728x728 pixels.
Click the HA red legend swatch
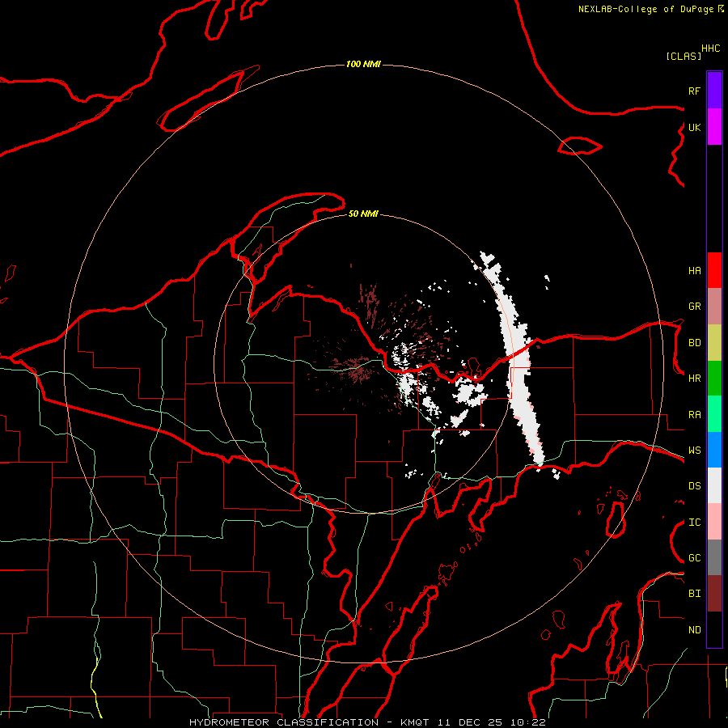(714, 270)
